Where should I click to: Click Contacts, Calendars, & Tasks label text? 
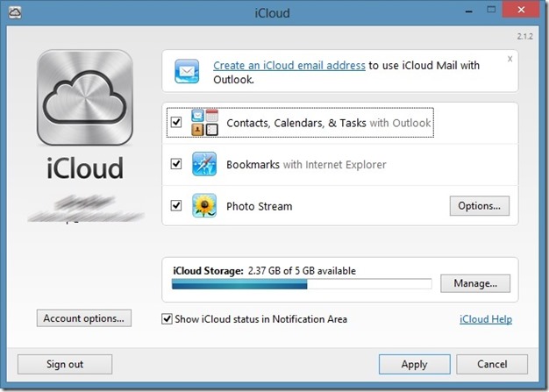tap(296, 123)
